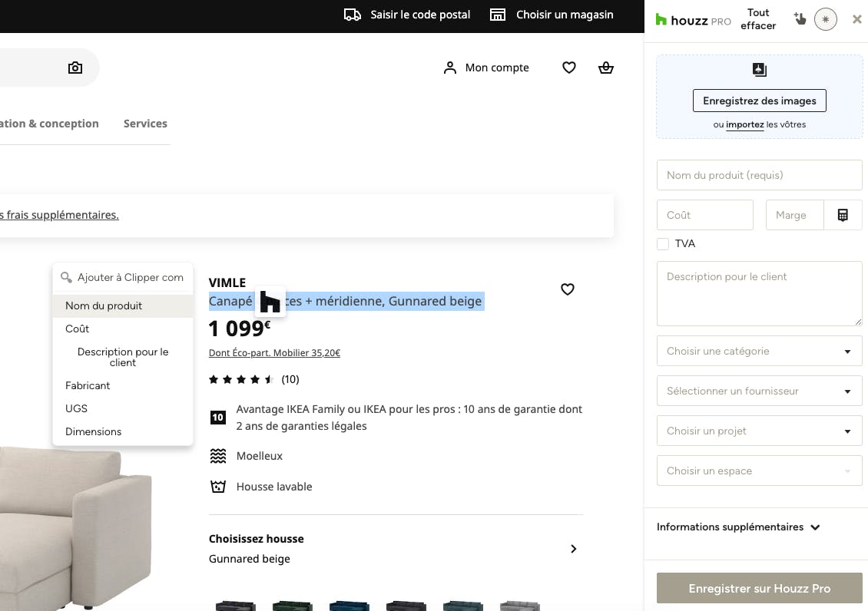Click Choisir un magasin link
868x611 pixels.
pyautogui.click(x=565, y=15)
